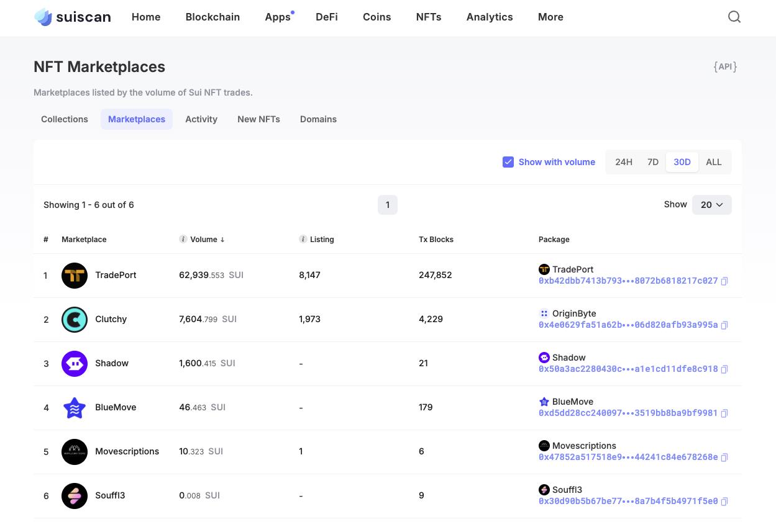Click the suiscan logo
This screenshot has width=776, height=532.
tap(72, 17)
